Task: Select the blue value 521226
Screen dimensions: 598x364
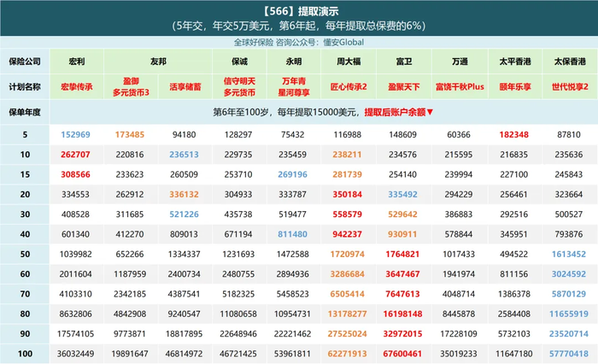Action: point(184,214)
